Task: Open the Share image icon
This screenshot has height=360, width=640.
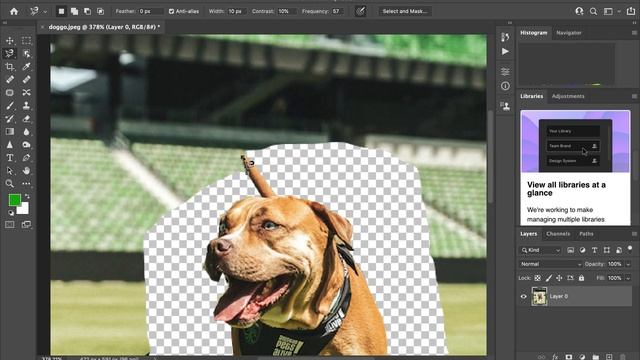Action: coord(631,11)
